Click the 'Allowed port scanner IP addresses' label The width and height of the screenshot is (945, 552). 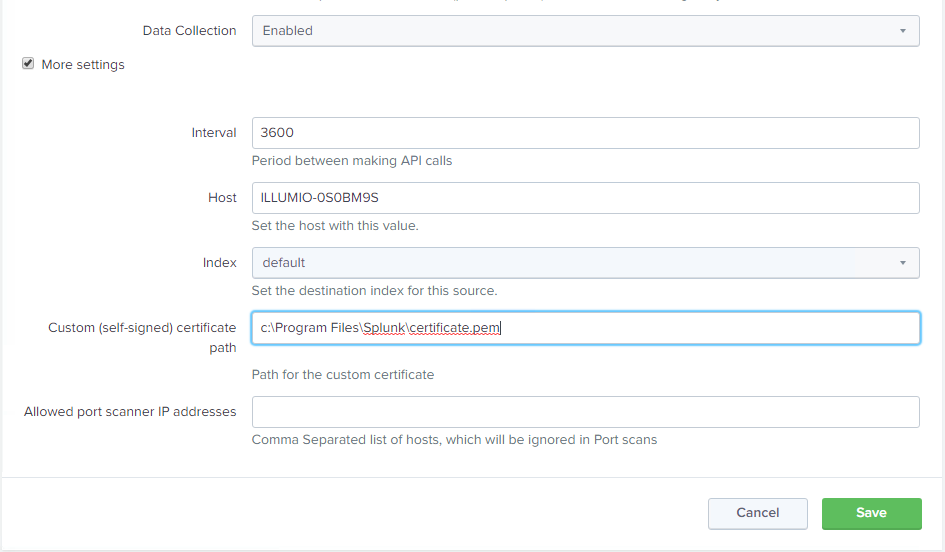(130, 412)
